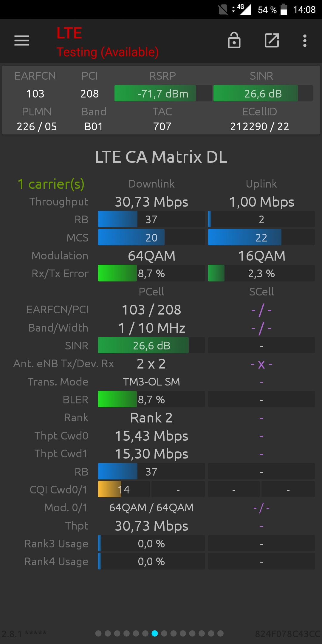
Task: Tap the no-SIM card status icon
Action: pos(223,10)
